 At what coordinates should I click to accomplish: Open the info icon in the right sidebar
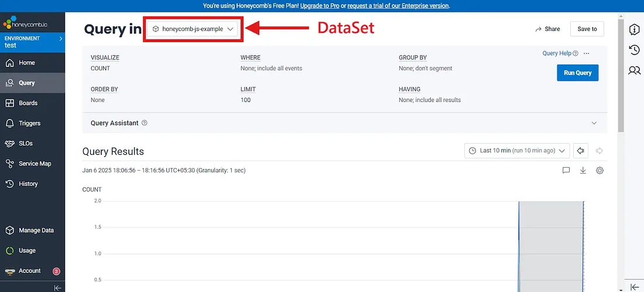634,29
